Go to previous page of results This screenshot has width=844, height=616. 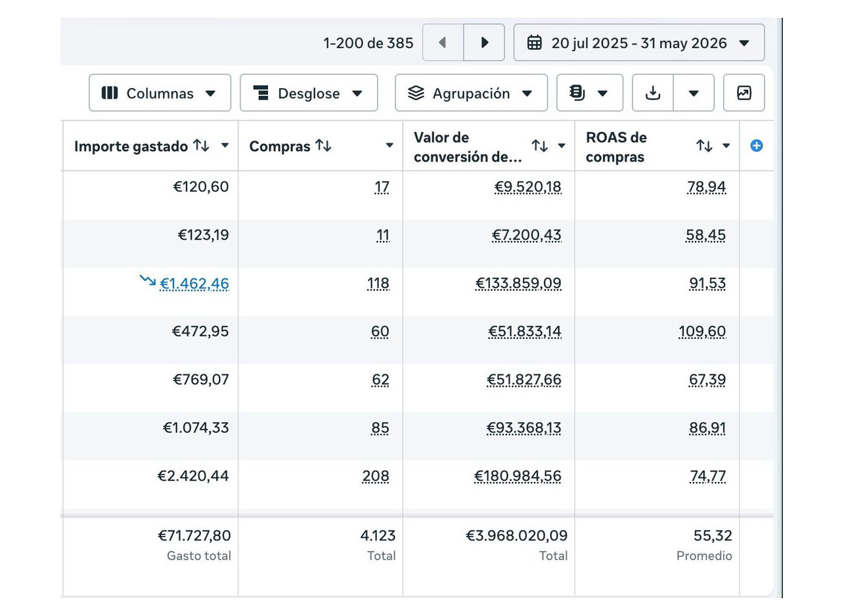tap(443, 43)
